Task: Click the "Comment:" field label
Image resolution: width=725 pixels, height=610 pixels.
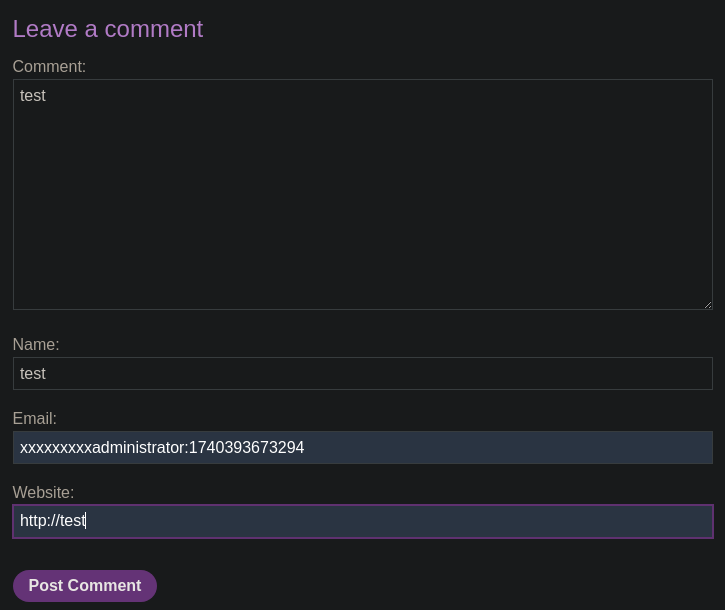Action: 49,67
